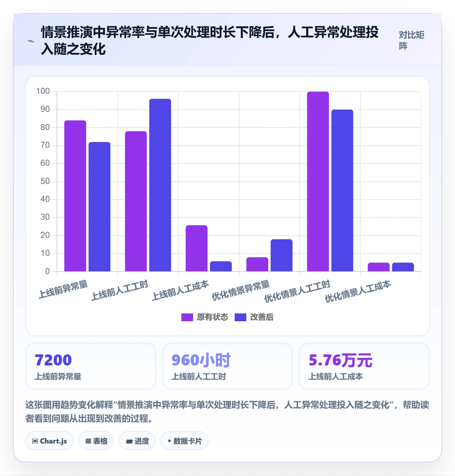Open the 5.76万元 上线前人工成本 data card
This screenshot has height=476, width=455.
(x=364, y=366)
